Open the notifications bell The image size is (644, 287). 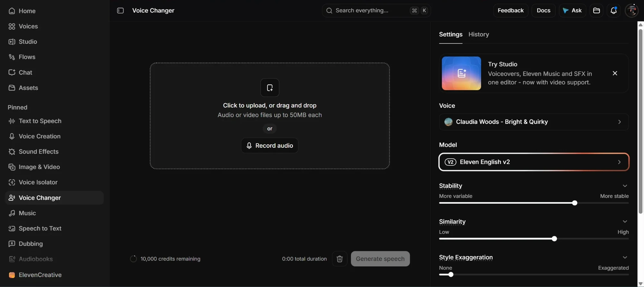pyautogui.click(x=613, y=11)
